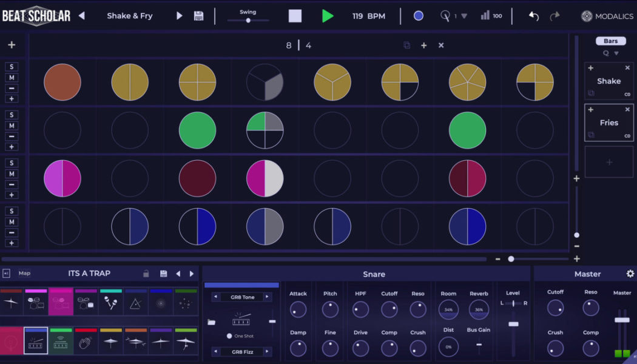637x364 pixels.
Task: Switch to the Bars tab
Action: 610,41
